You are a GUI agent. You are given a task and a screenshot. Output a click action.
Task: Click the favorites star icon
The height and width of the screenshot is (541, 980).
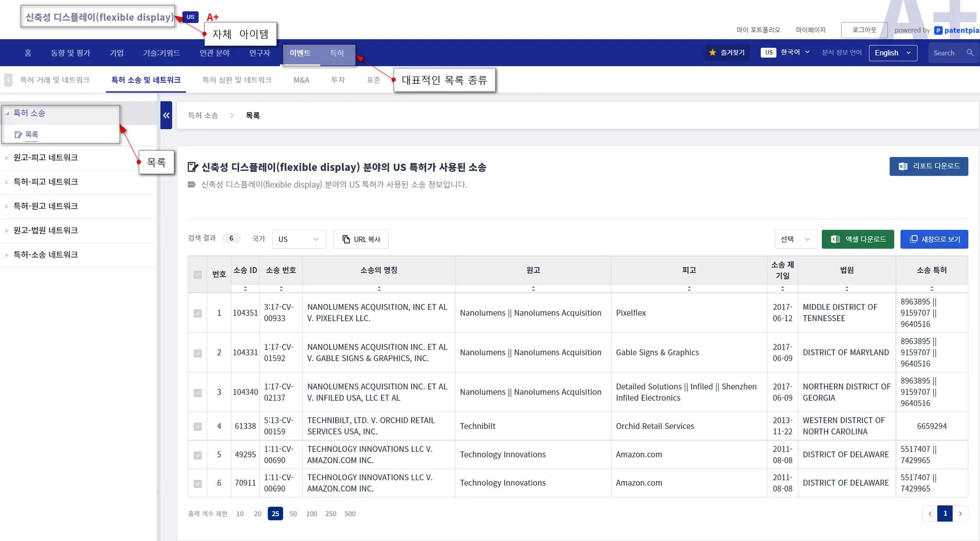coord(713,53)
